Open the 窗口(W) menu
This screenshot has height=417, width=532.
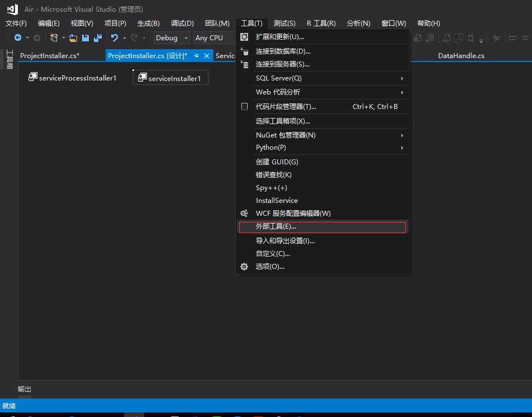(x=393, y=23)
